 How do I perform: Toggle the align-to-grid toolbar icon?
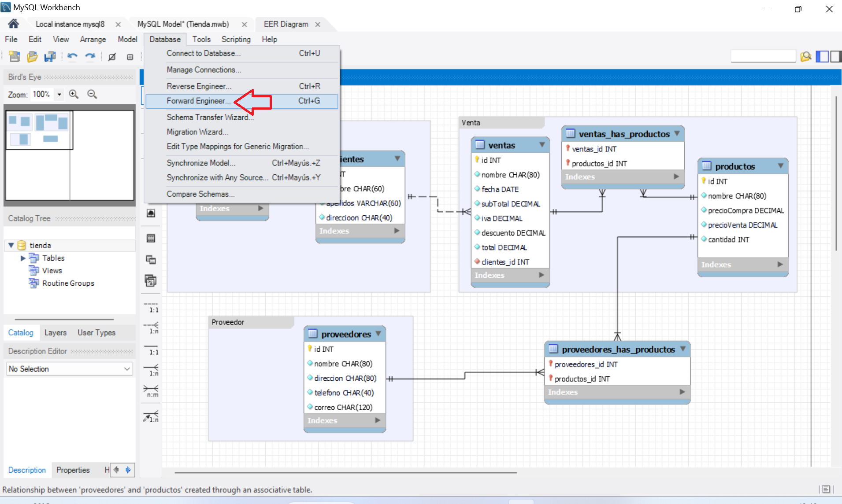130,56
